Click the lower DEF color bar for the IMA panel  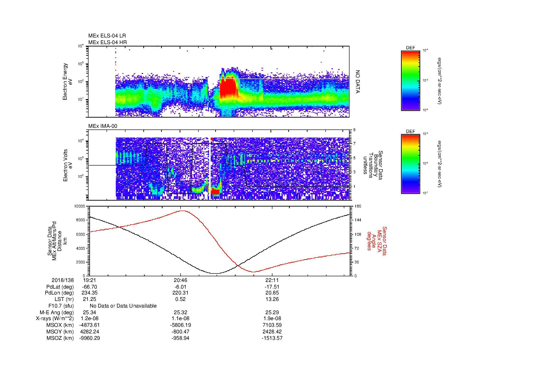coord(410,164)
